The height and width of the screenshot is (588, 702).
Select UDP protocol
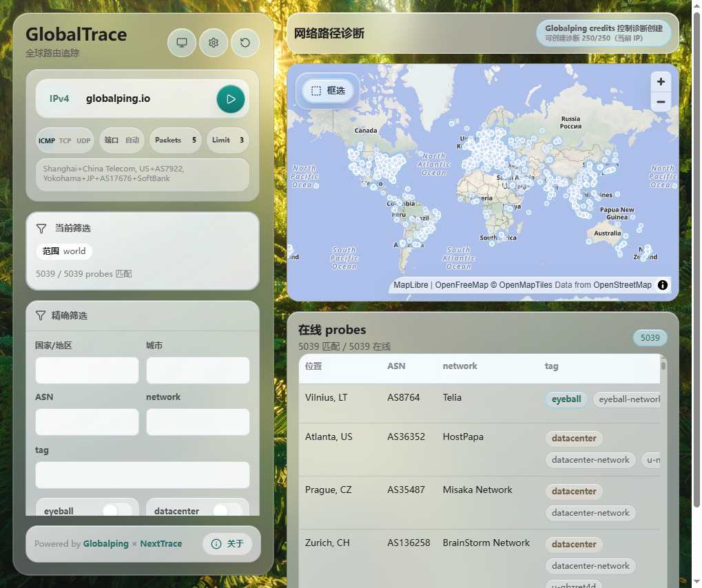[x=83, y=140]
